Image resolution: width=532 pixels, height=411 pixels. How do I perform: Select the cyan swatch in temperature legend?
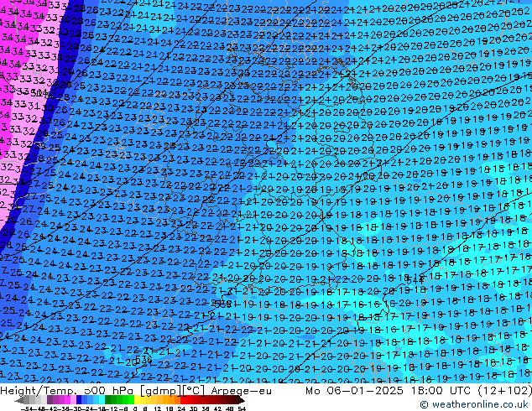tap(102, 400)
